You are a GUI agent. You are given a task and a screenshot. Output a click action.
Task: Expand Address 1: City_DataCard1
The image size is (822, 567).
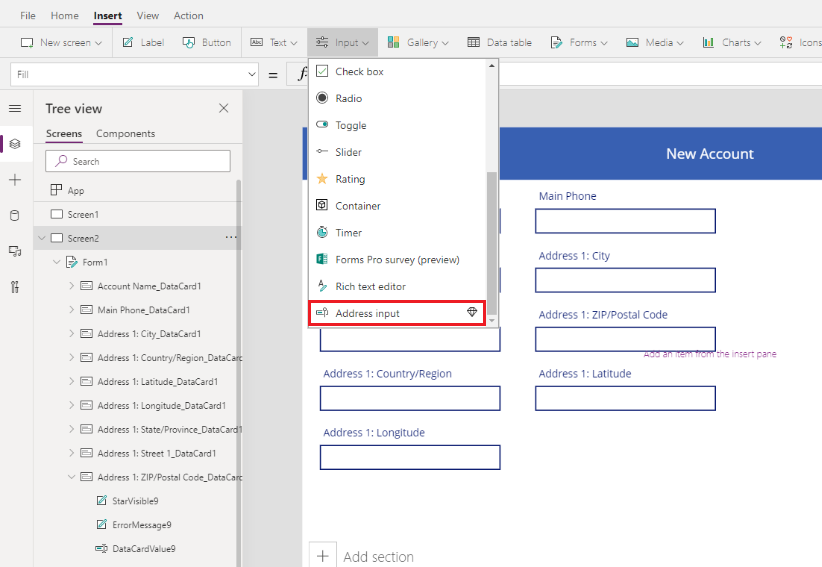[x=71, y=333]
